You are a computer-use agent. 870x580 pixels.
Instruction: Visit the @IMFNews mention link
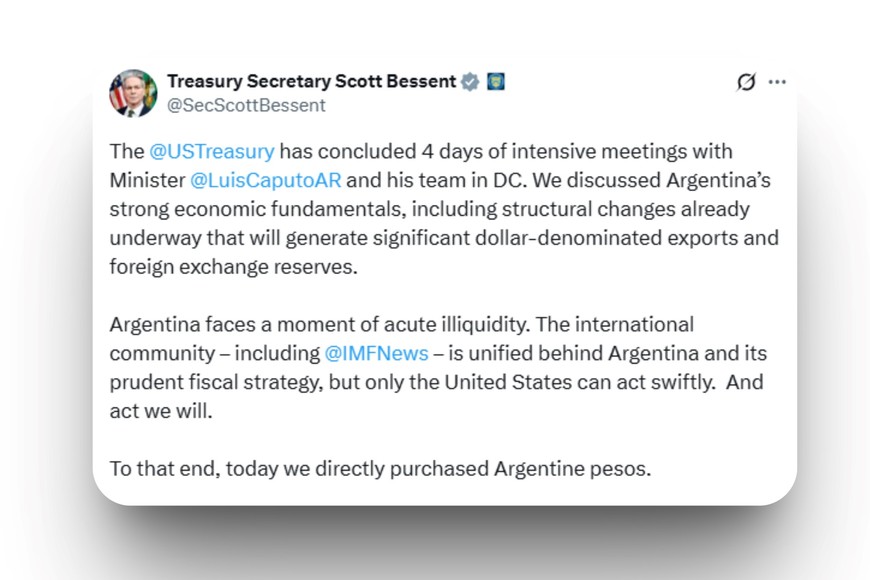[x=376, y=353]
